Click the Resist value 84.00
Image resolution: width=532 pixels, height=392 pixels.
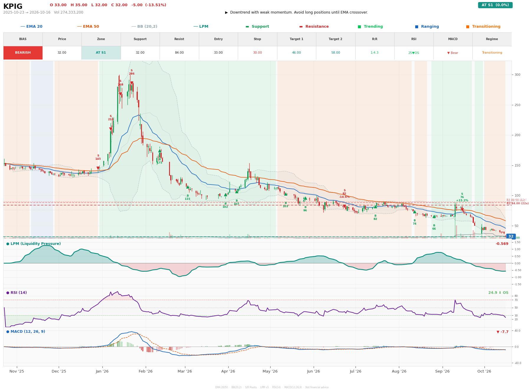point(179,53)
